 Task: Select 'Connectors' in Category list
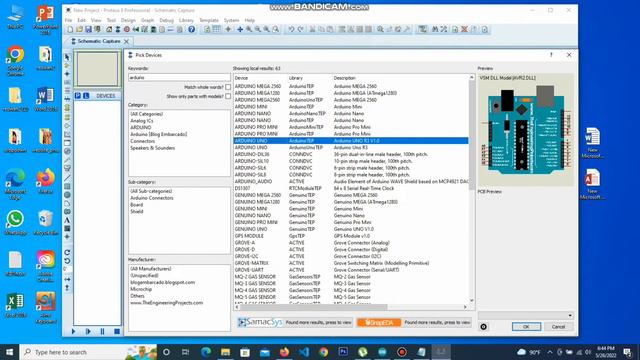click(x=142, y=141)
